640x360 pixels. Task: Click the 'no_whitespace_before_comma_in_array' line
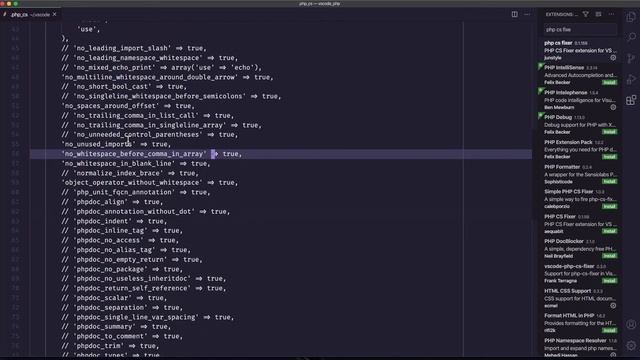151,154
